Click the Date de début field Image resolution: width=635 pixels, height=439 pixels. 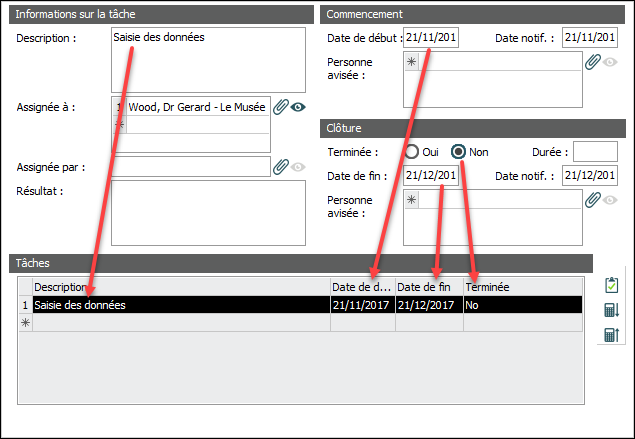431,38
